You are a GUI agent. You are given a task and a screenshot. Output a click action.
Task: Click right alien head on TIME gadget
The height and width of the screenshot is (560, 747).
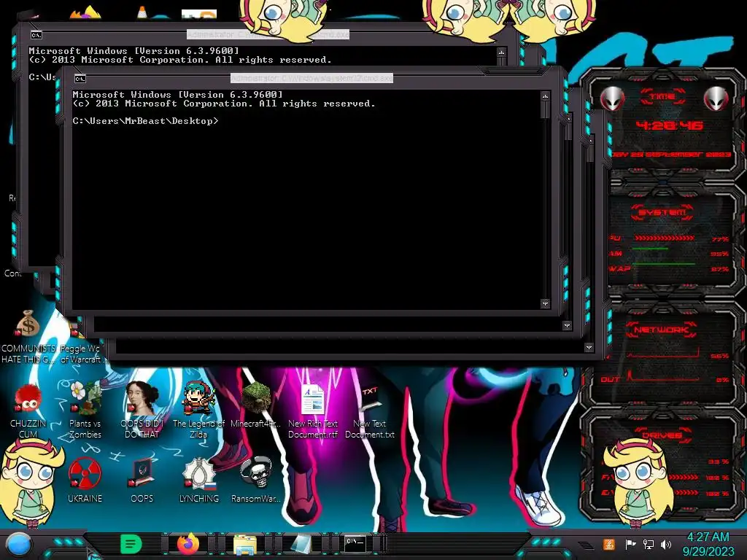tap(716, 99)
